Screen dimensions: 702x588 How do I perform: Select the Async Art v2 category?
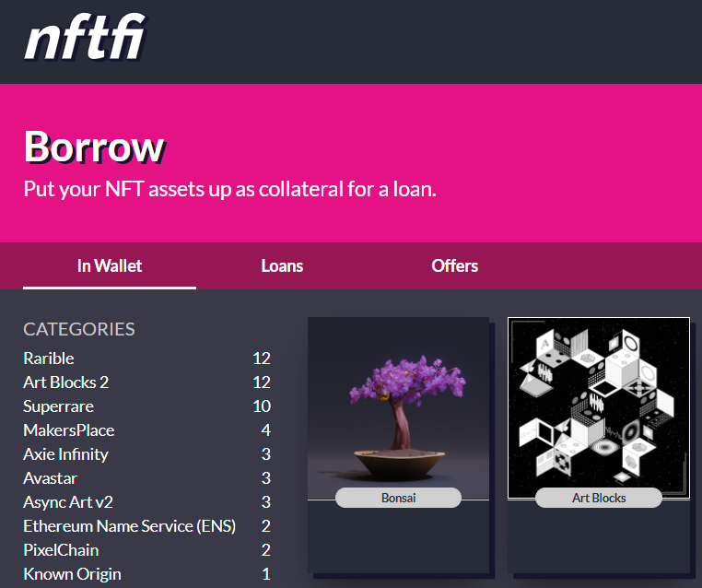point(68,502)
